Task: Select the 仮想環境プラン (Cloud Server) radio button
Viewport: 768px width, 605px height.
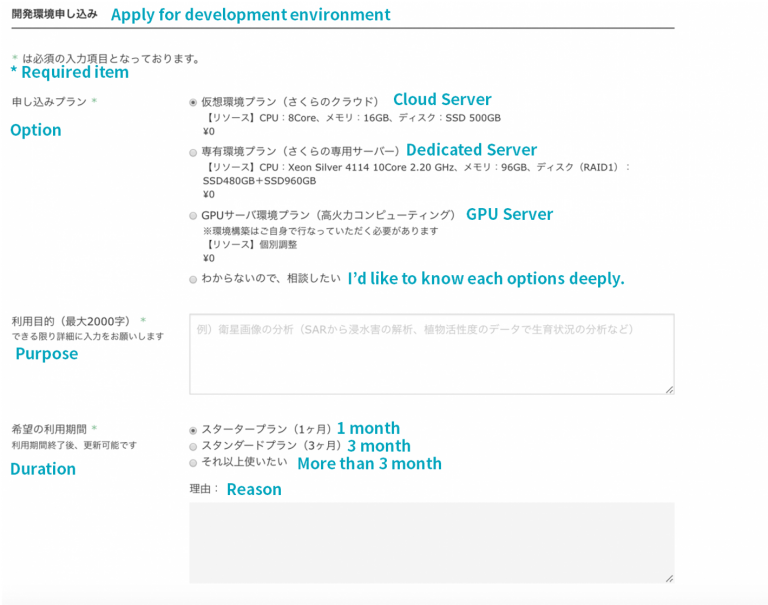Action: [x=193, y=102]
